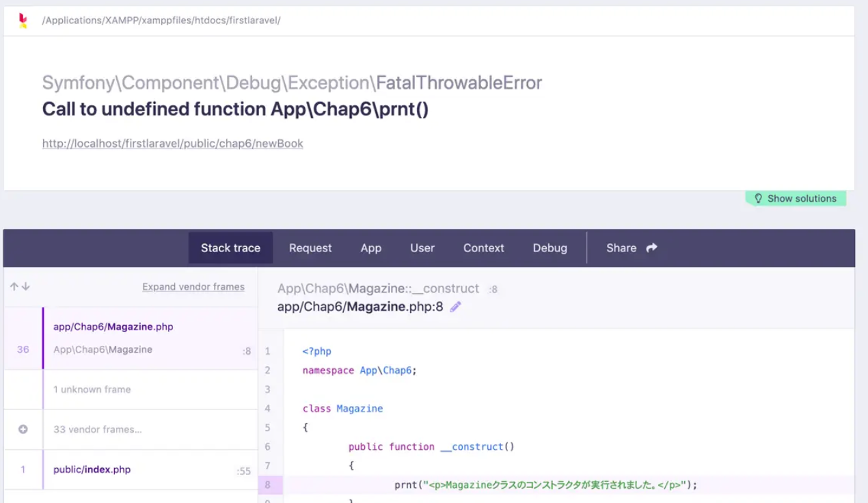Switch to the Debug tab
868x503 pixels.
(x=550, y=247)
